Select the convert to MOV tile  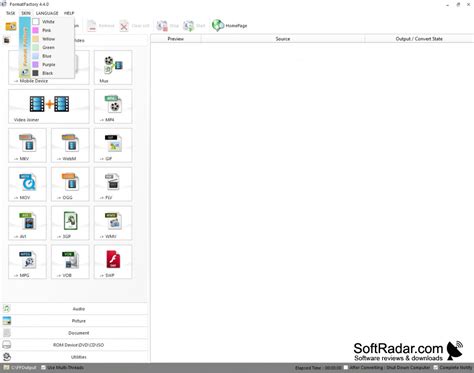[27, 184]
